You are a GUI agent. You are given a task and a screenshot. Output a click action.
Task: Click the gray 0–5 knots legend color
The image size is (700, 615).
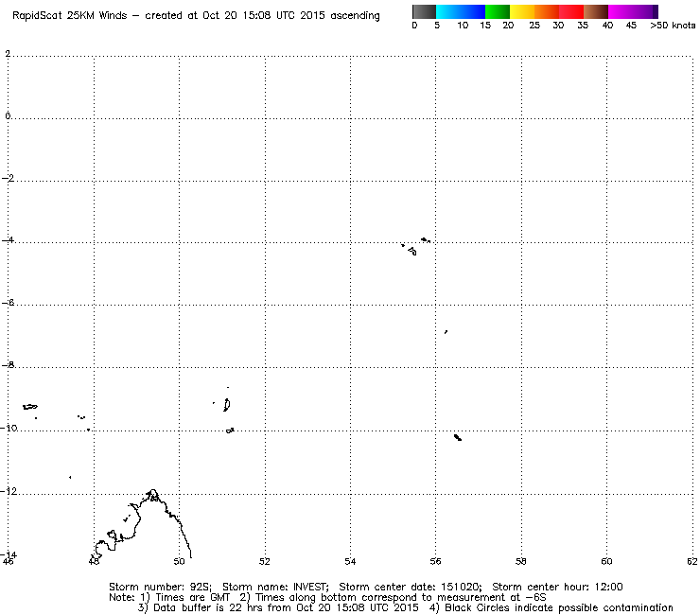coord(424,11)
